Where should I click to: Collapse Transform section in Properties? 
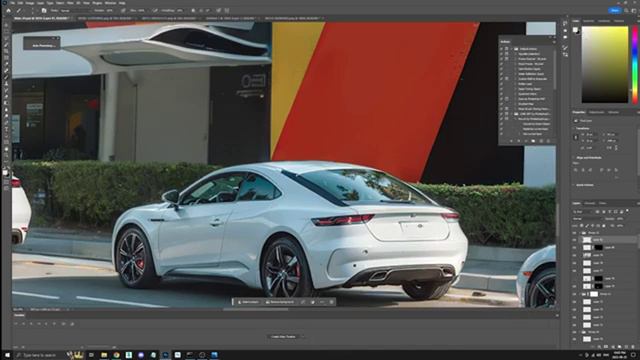573,128
